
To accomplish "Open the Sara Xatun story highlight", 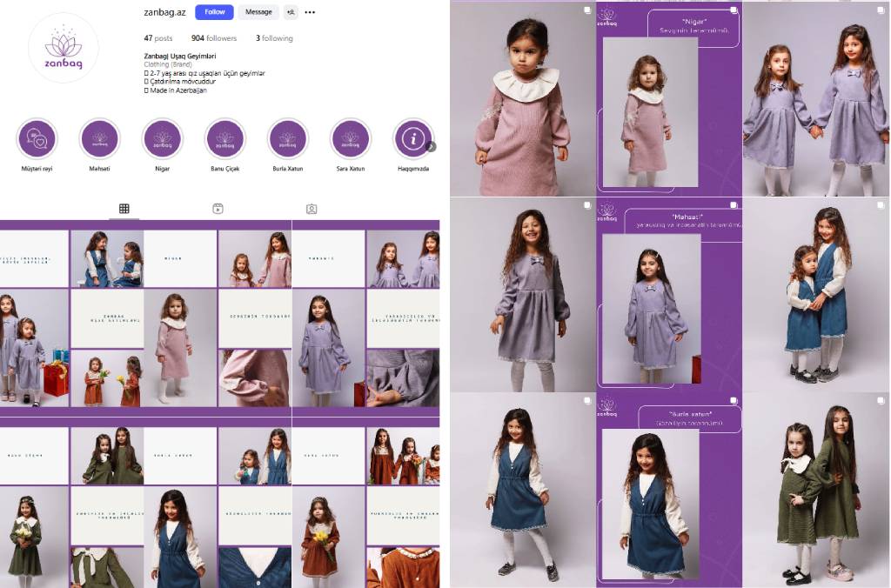I will 350,139.
